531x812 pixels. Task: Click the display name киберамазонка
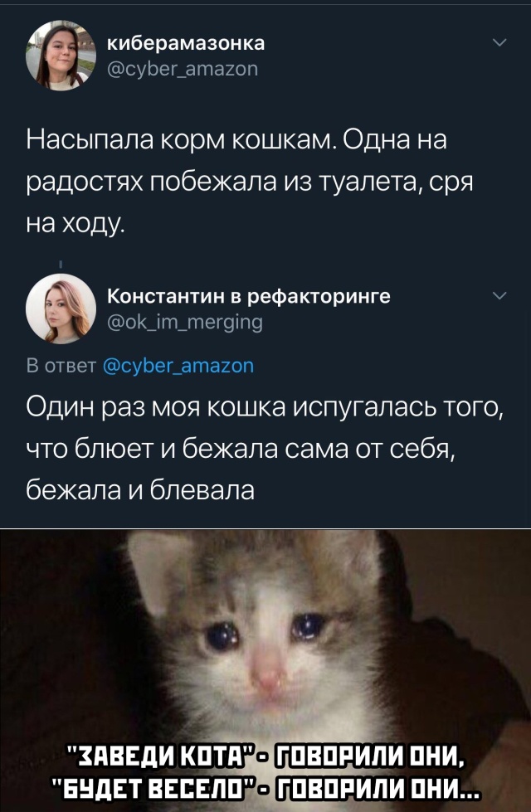click(x=186, y=44)
